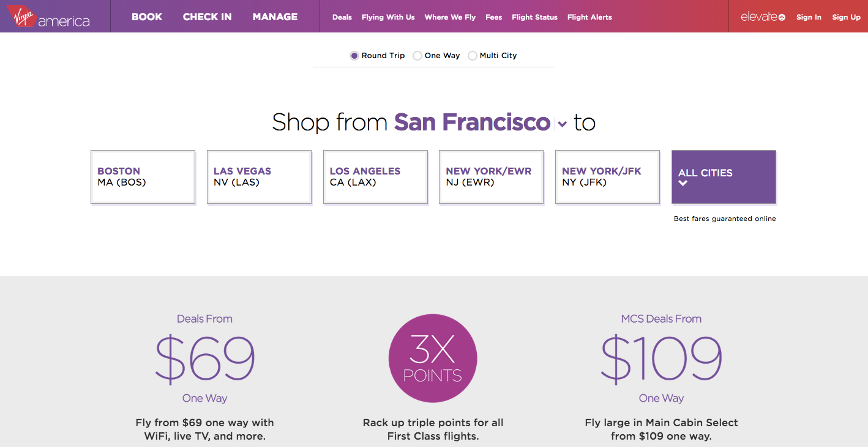Open the Flight Status link

tap(534, 17)
